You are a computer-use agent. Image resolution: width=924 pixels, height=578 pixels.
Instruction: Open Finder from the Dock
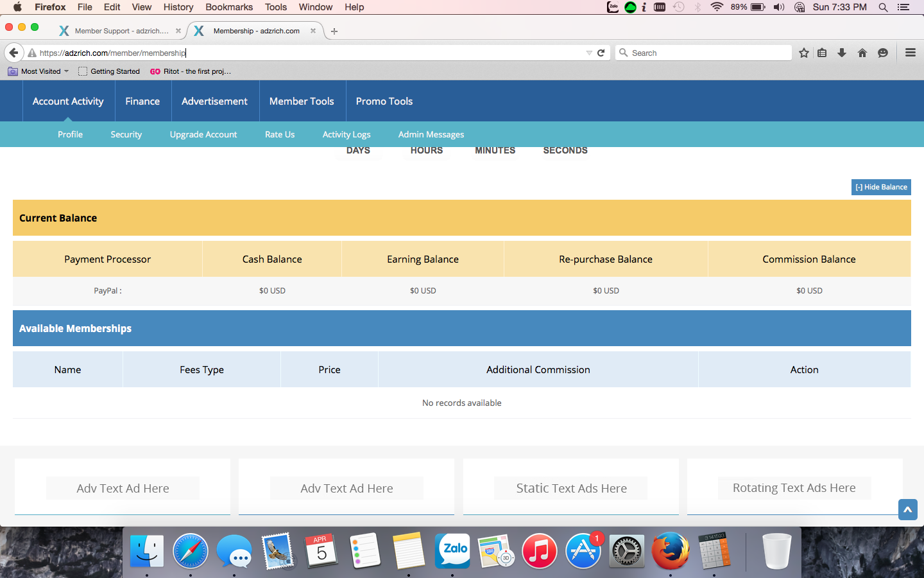147,551
